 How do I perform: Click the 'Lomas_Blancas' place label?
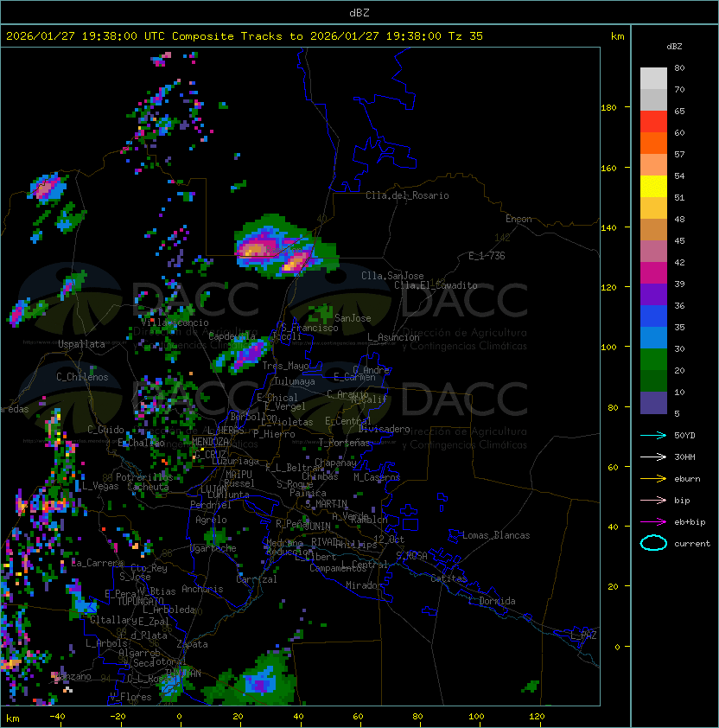click(496, 535)
